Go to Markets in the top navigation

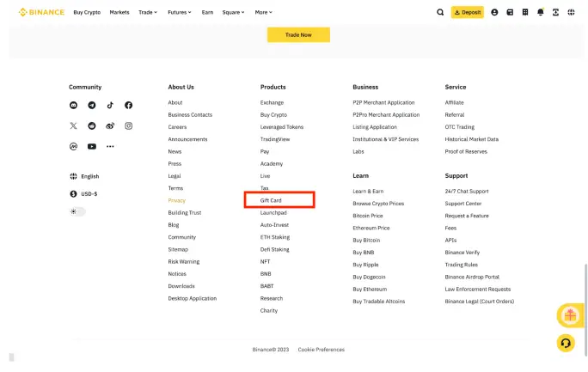click(119, 13)
